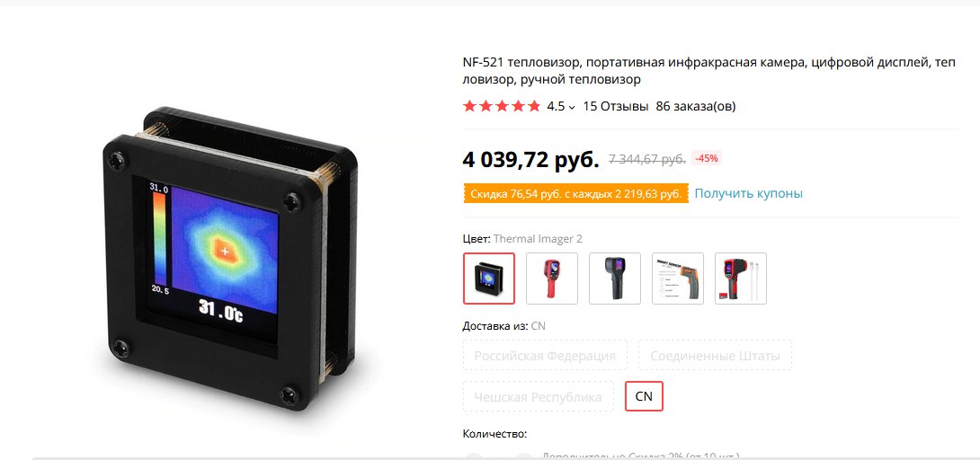This screenshot has width=980, height=460.
Task: Select the orange infrared thermometer gun variant
Action: [x=678, y=279]
